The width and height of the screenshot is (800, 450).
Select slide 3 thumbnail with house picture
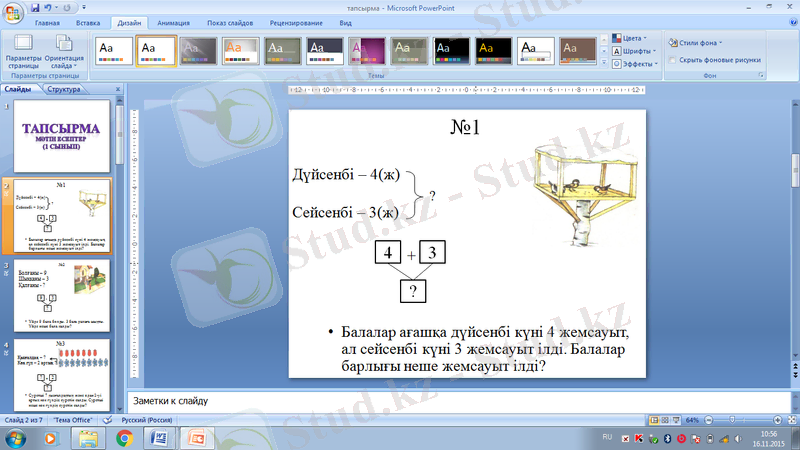[62, 295]
